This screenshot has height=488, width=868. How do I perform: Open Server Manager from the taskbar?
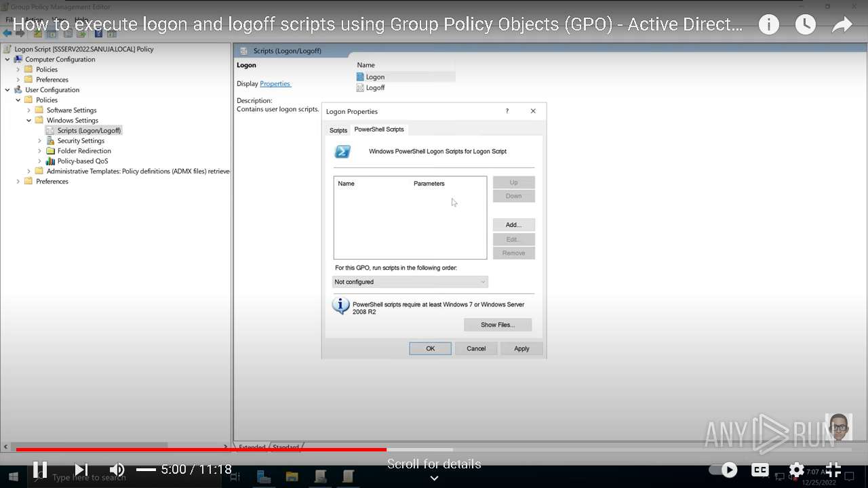pos(264,476)
